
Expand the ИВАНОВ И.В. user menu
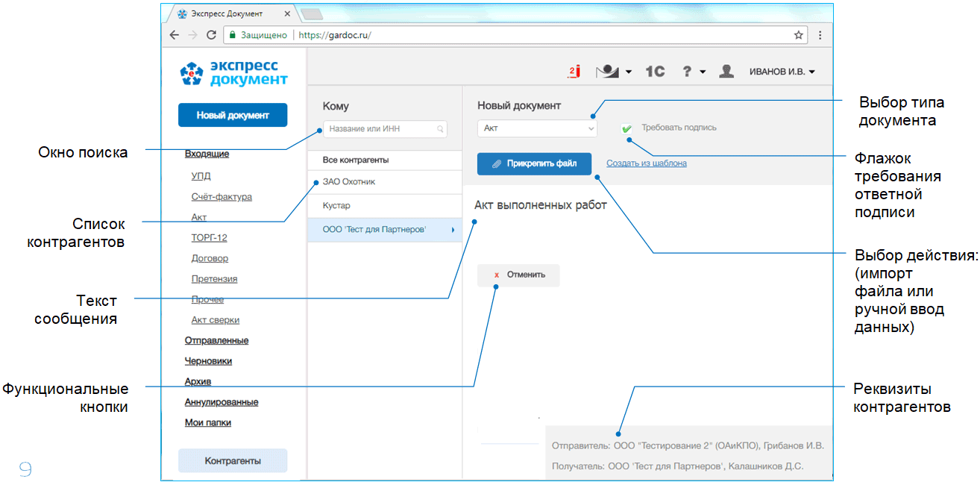(x=782, y=72)
